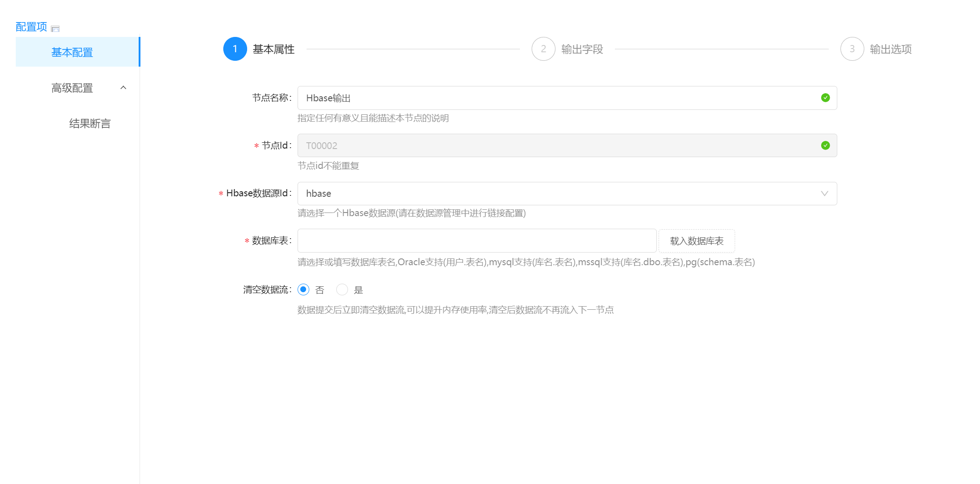Click the 配置项 header link
Viewport: 980px width, 484px height.
(32, 27)
